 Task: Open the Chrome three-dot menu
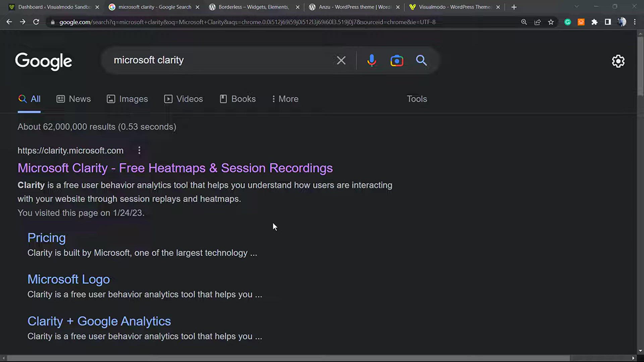pyautogui.click(x=635, y=22)
